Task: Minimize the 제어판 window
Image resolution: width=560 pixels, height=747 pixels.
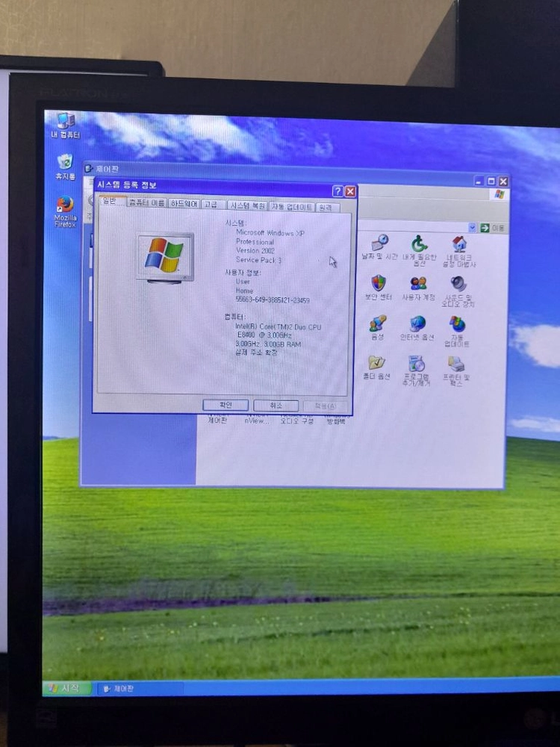Action: 479,181
